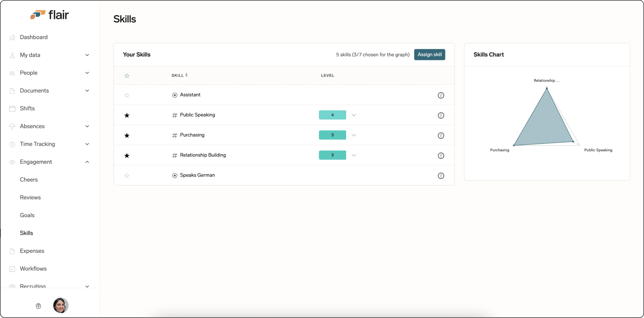Expand the Time Tracking menu chevron
Viewport: 644px width, 318px height.
point(87,144)
